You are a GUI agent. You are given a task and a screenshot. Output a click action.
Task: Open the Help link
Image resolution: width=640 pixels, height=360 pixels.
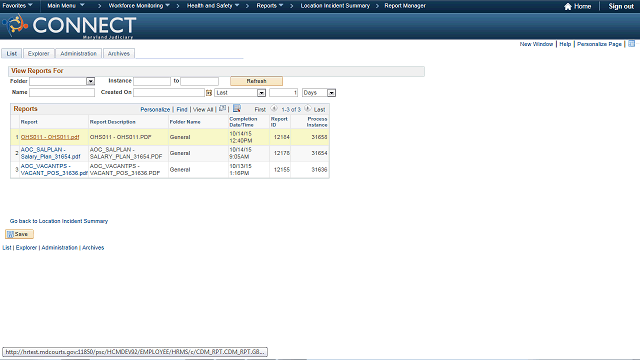click(565, 44)
